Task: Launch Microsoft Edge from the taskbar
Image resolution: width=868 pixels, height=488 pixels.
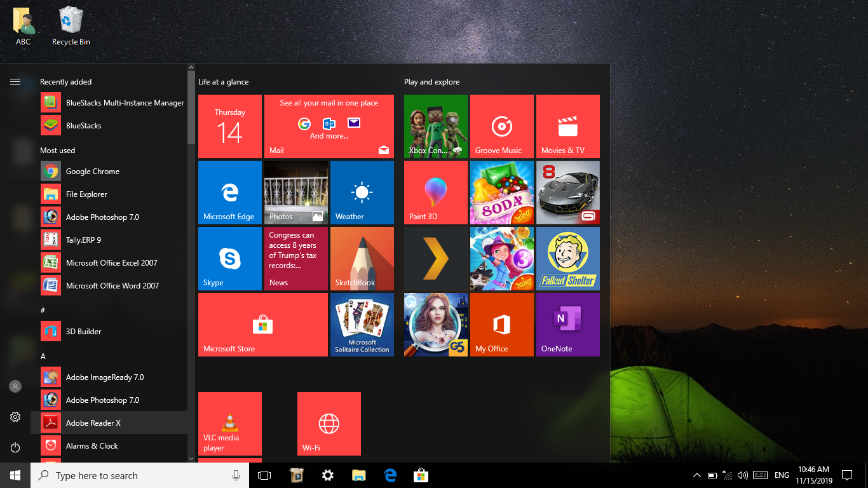Action: (x=390, y=475)
